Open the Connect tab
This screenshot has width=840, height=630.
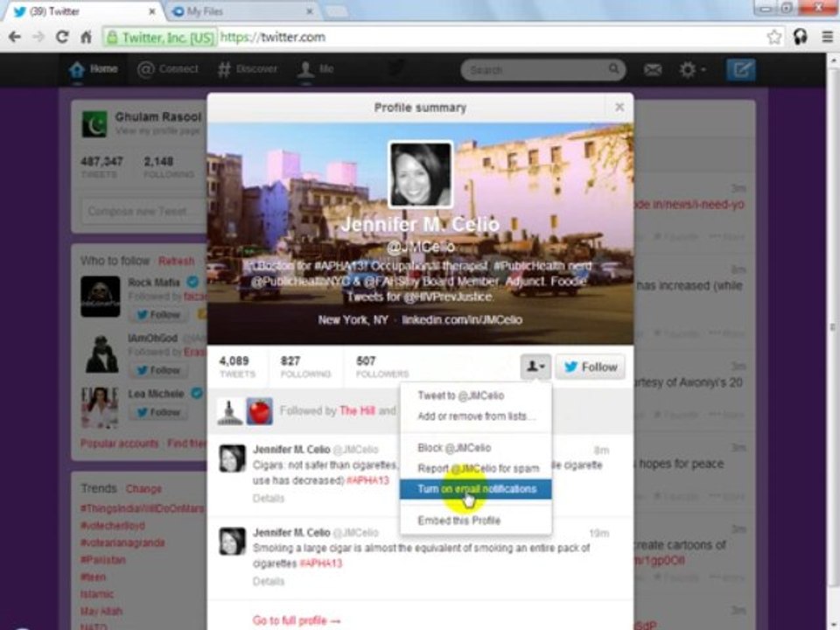[168, 69]
